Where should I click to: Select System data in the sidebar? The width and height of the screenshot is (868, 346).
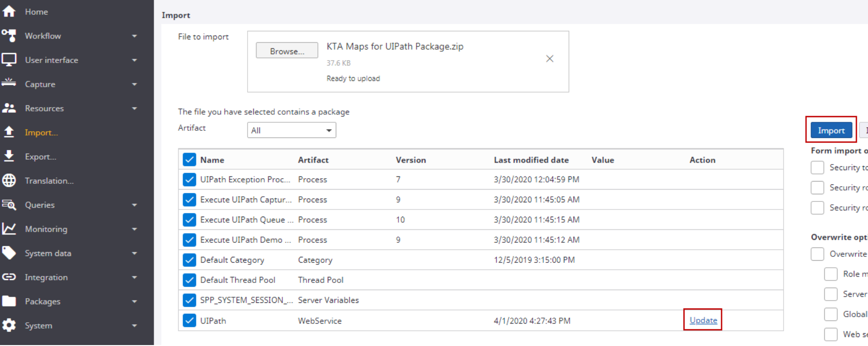(x=48, y=253)
